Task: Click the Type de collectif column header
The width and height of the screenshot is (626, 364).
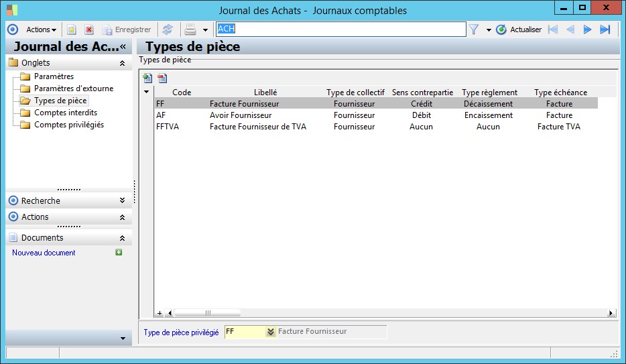Action: [x=355, y=93]
